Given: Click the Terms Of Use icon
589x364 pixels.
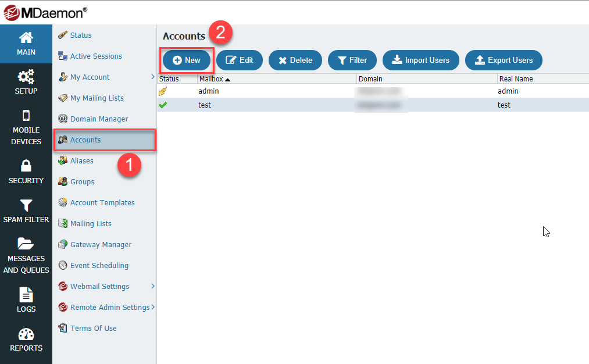Looking at the screenshot, I should point(63,328).
